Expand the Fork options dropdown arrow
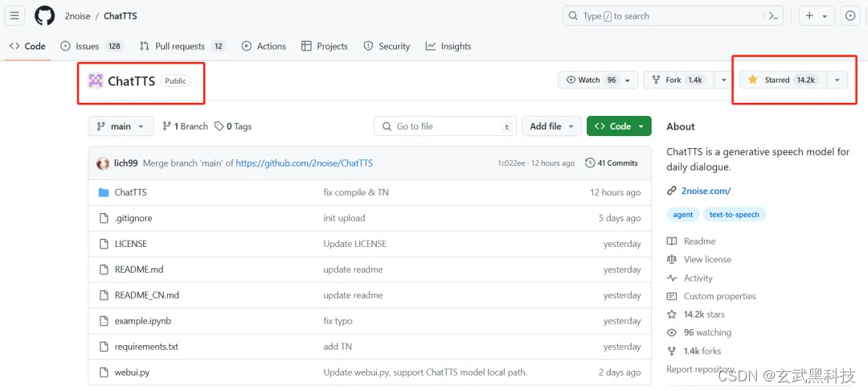Screen dimensions: 868x391 (723, 80)
